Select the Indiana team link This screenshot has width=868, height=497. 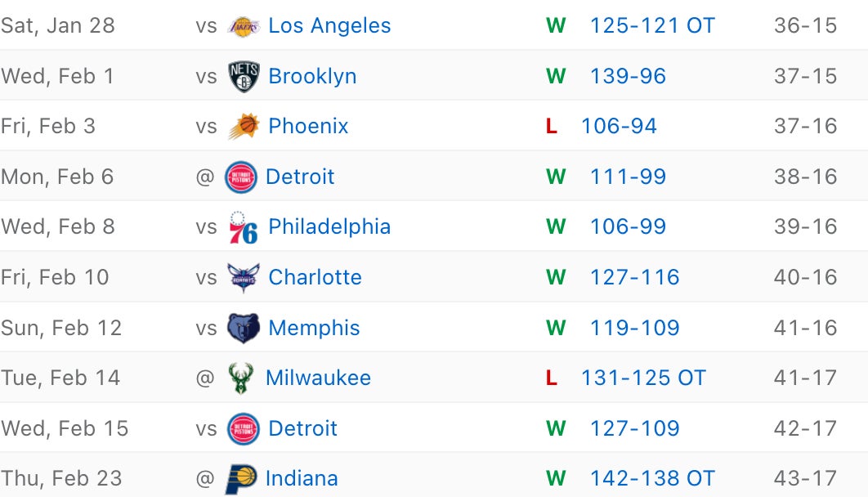point(302,479)
